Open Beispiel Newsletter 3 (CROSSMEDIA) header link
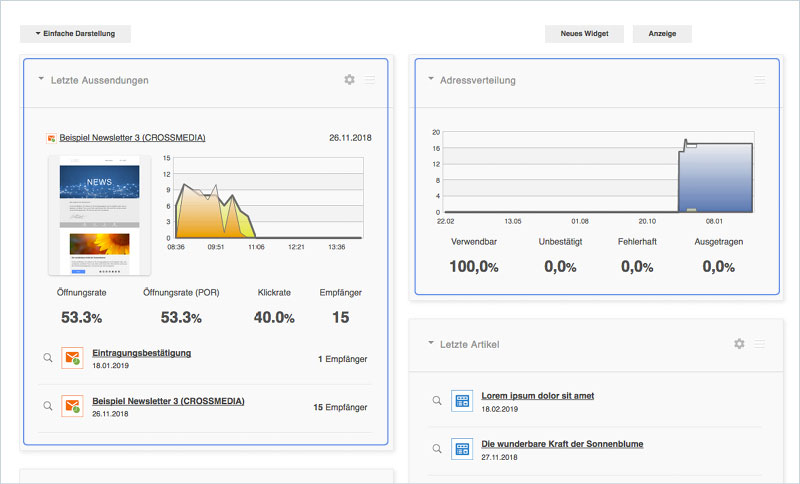The height and width of the screenshot is (484, 800). [x=133, y=138]
